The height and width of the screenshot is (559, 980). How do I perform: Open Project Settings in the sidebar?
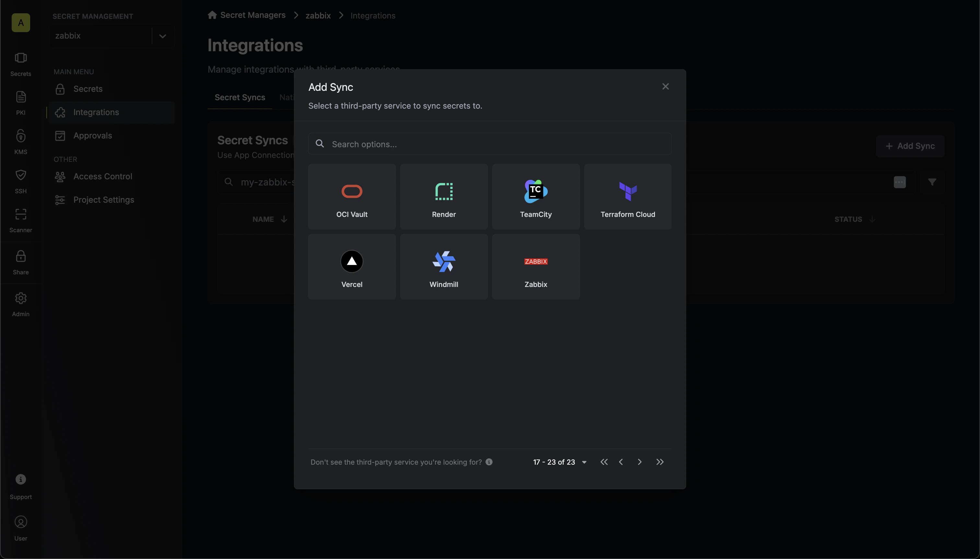click(112, 200)
